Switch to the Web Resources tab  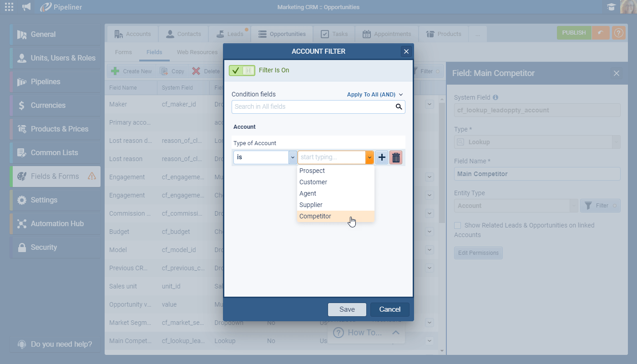tap(197, 52)
